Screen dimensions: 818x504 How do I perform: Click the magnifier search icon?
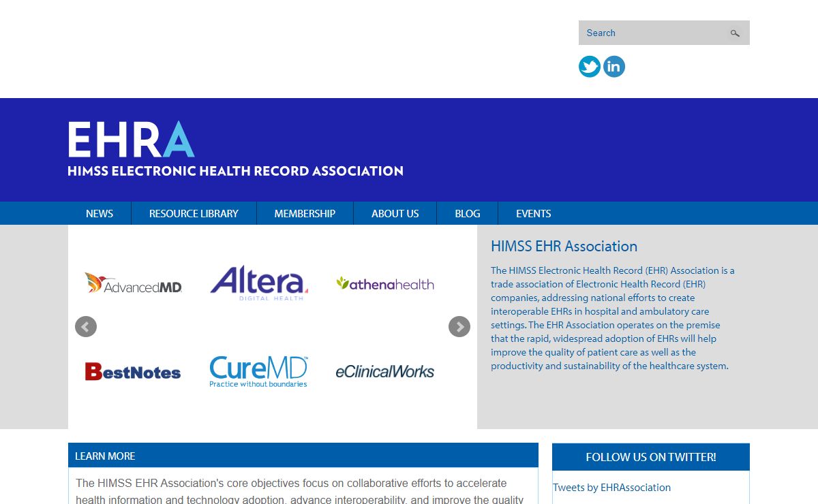pos(735,33)
